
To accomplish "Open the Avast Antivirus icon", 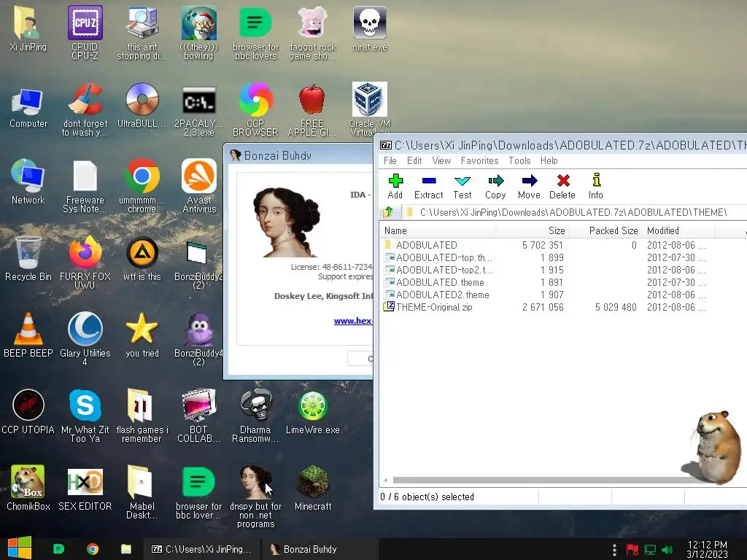I will [x=198, y=186].
